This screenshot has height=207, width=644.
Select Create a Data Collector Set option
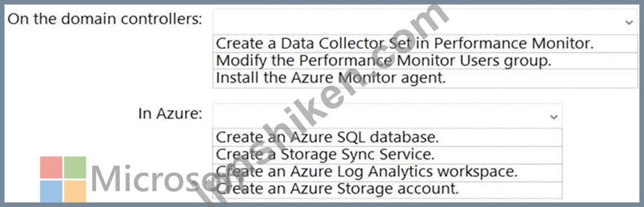(425, 44)
